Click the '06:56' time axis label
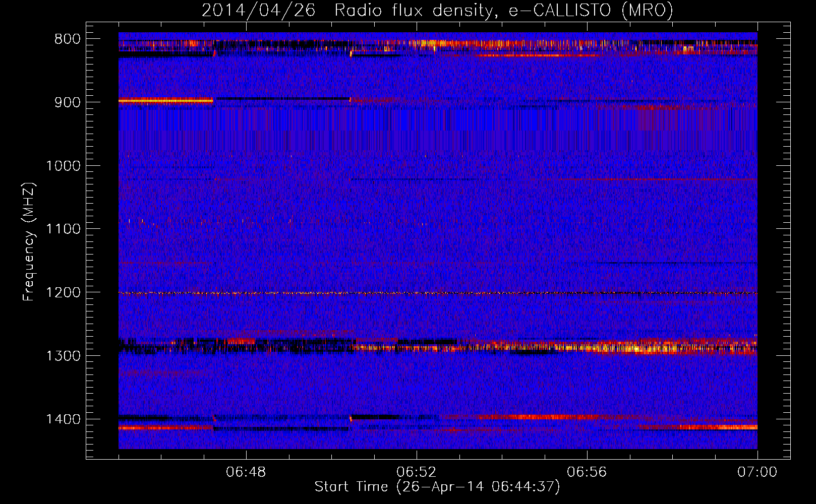816x504 pixels. (x=587, y=472)
